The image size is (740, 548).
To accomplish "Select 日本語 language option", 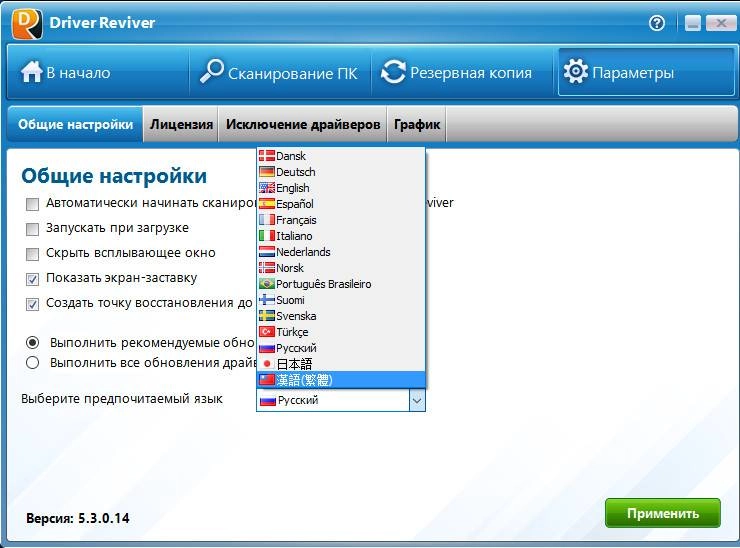I will tap(341, 363).
